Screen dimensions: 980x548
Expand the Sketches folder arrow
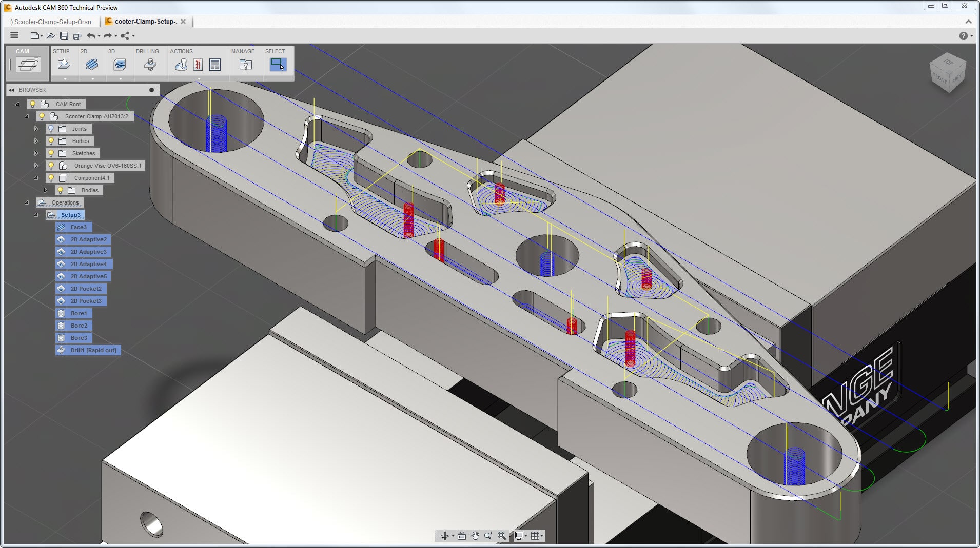[x=36, y=153]
